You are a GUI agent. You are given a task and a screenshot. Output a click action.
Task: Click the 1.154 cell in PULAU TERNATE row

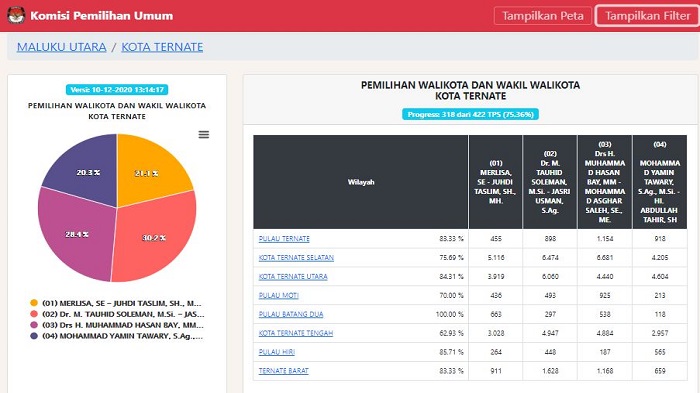tap(605, 238)
